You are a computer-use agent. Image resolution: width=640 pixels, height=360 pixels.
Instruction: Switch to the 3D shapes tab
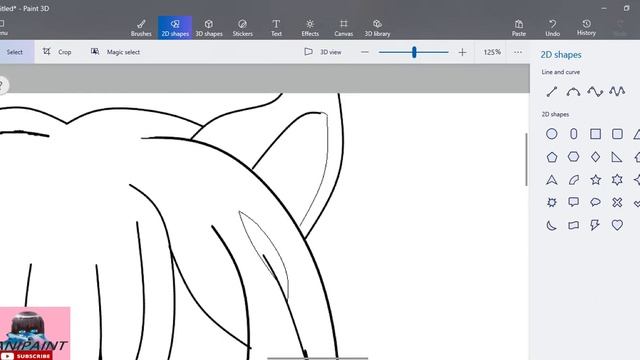coord(209,28)
